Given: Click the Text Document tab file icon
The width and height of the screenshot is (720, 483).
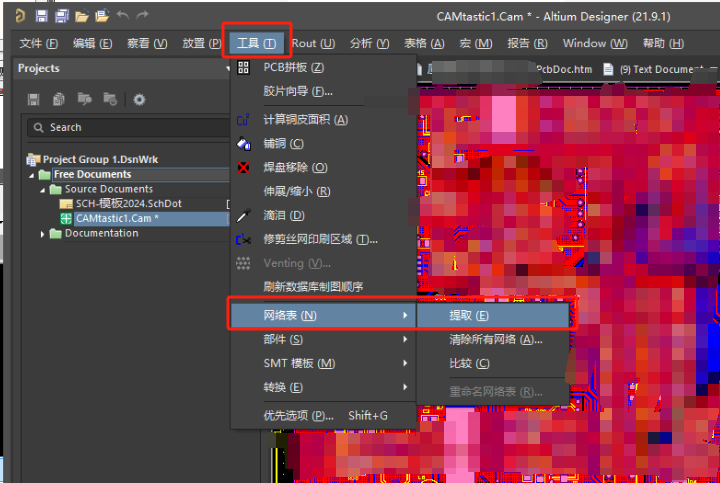Looking at the screenshot, I should click(608, 69).
